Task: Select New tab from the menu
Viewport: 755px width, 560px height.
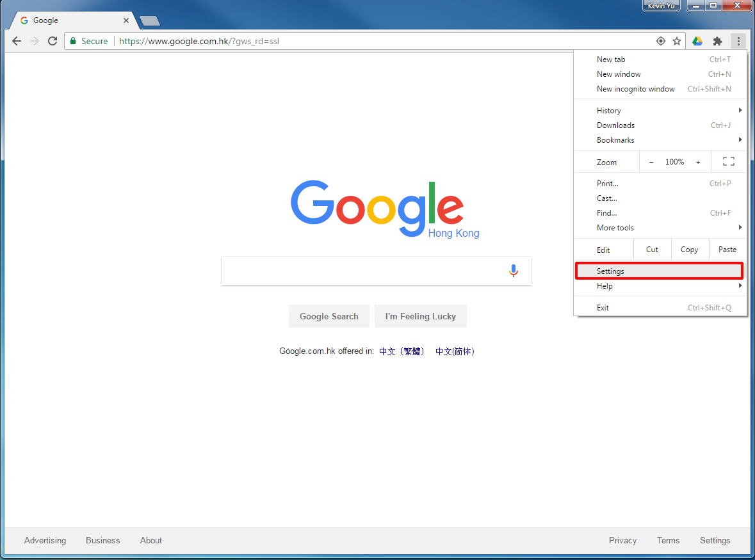Action: [660, 59]
